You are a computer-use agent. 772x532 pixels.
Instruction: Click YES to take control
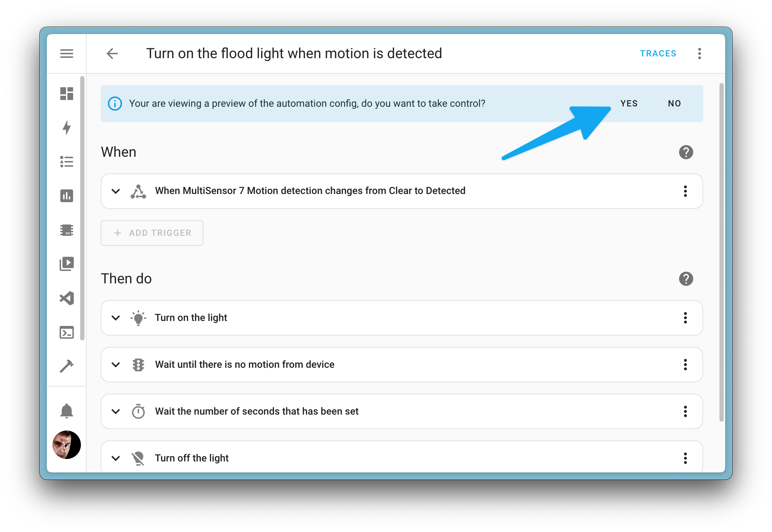click(631, 103)
